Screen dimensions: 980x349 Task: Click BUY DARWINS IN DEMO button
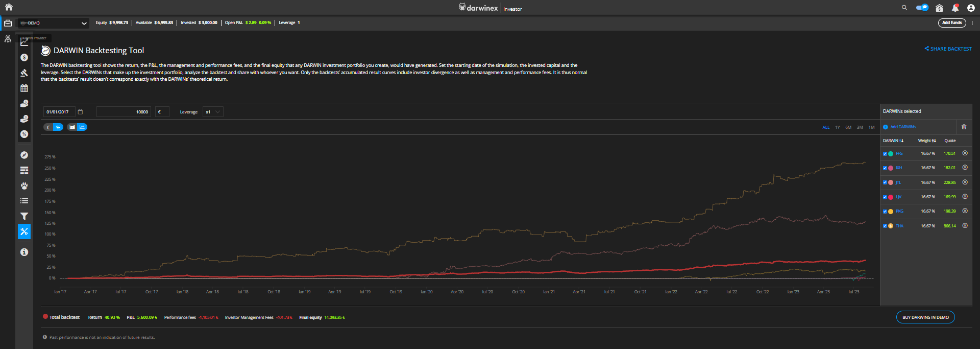tap(925, 317)
